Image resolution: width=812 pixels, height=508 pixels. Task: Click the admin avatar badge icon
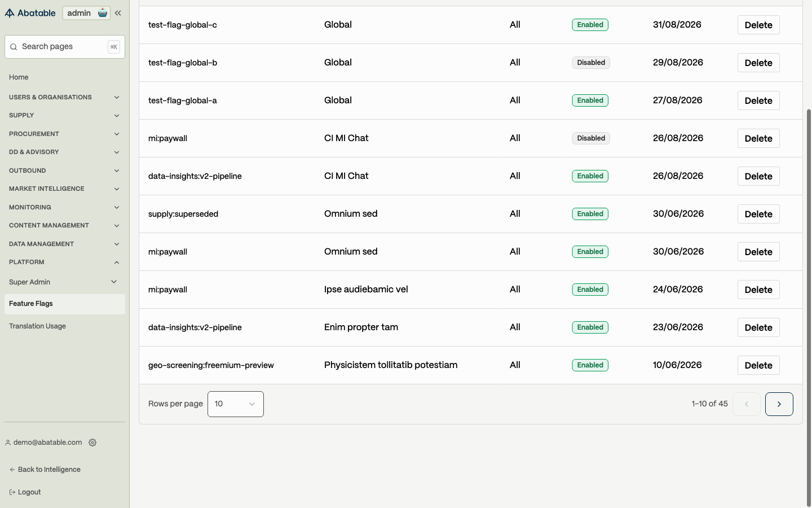pyautogui.click(x=103, y=13)
